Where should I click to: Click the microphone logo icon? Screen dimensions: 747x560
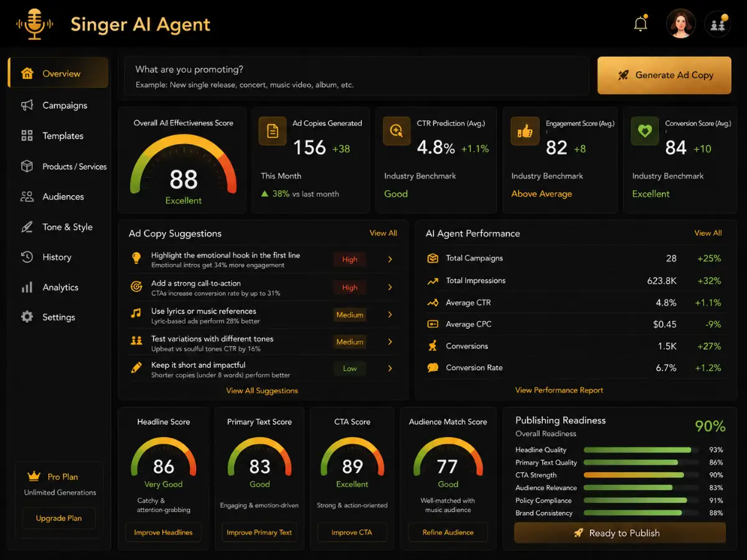tap(35, 25)
